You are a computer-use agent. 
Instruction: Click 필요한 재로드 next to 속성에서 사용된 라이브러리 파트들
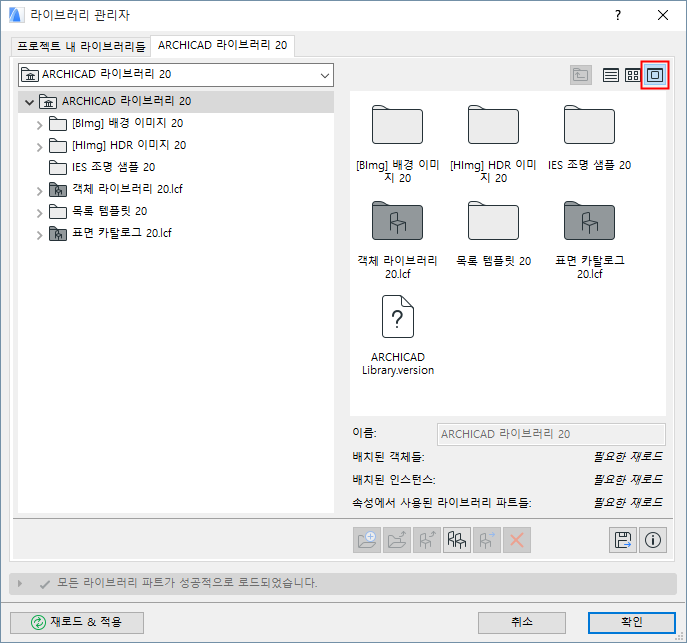tap(628, 502)
